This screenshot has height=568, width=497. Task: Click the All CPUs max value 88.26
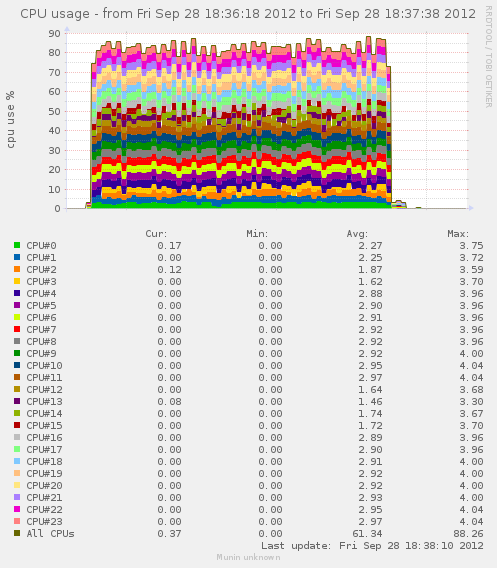coord(468,534)
